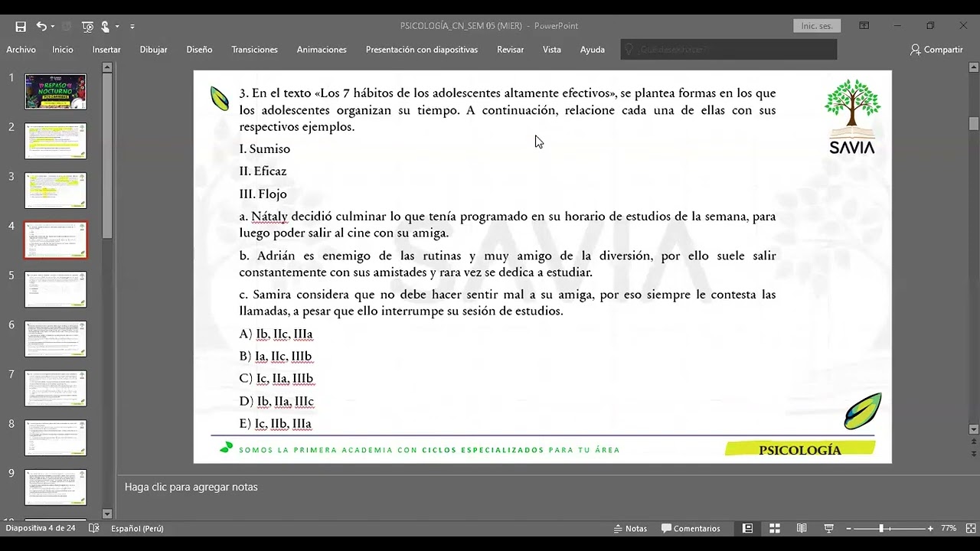
Task: Start slideshow from beginning in quick access toolbar
Action: pos(87,26)
